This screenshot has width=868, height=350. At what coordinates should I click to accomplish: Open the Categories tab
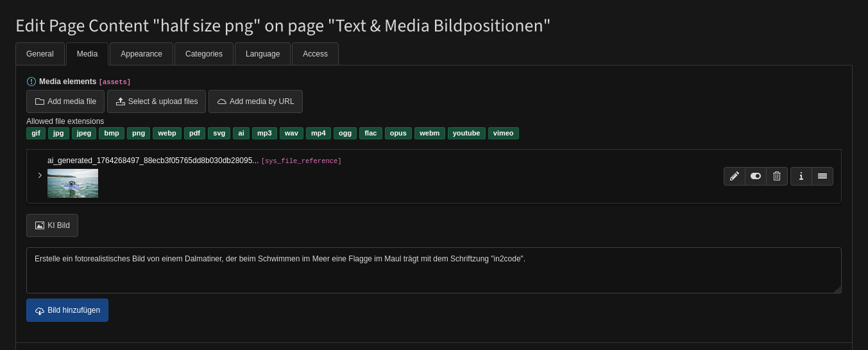[204, 54]
